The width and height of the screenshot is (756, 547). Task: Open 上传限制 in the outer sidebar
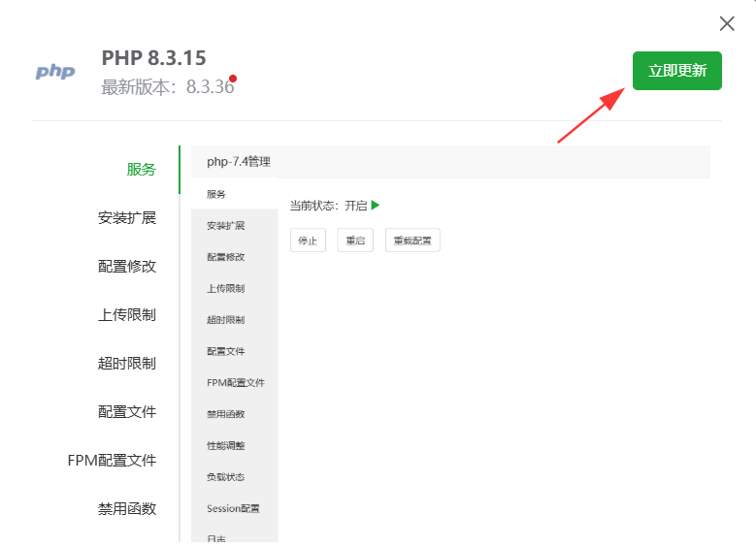127,314
